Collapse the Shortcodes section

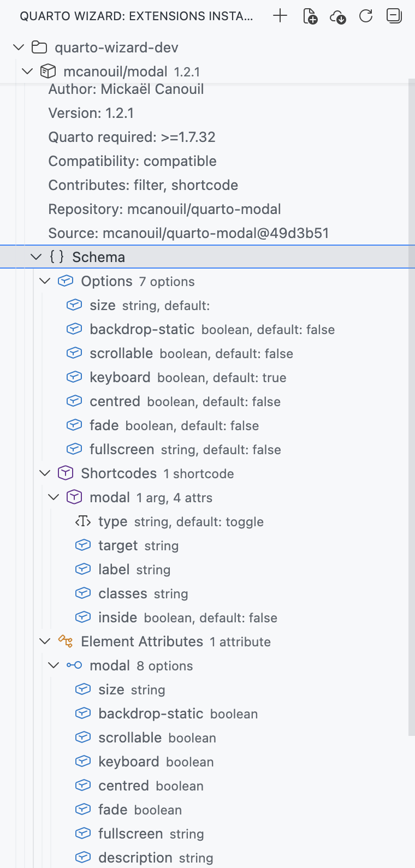pos(44,473)
